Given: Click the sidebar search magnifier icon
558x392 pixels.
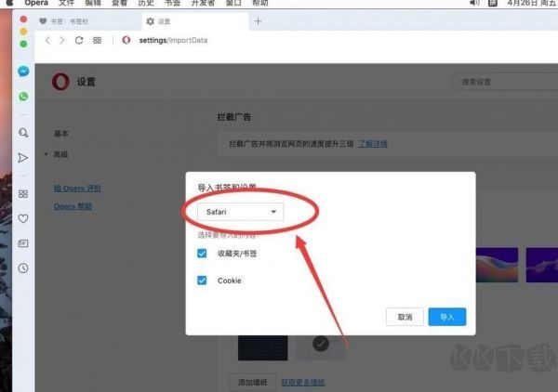Looking at the screenshot, I should [x=23, y=133].
